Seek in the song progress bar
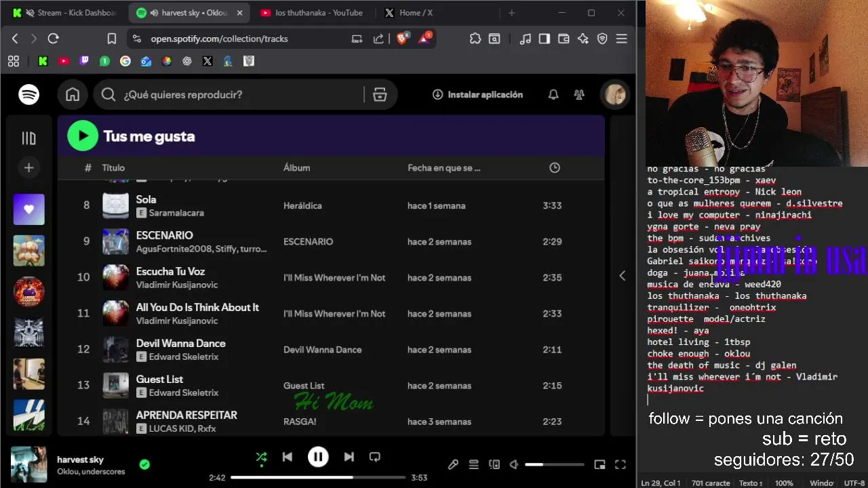The image size is (868, 488). coord(319,477)
